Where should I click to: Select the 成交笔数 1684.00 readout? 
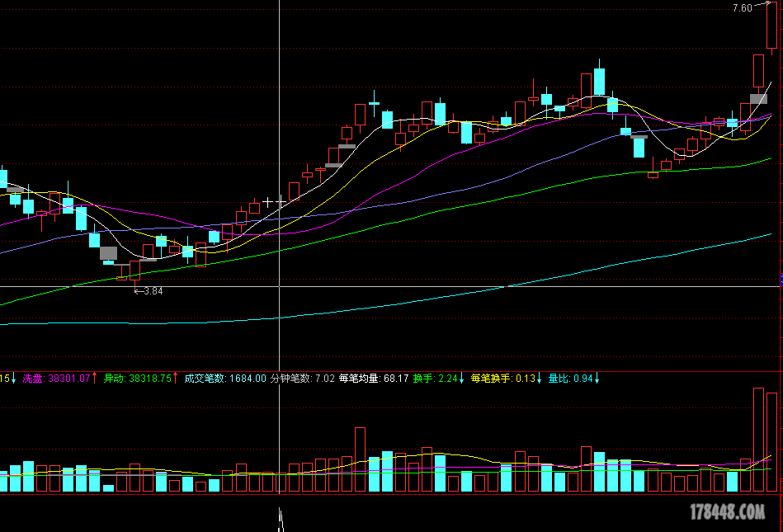[x=224, y=379]
